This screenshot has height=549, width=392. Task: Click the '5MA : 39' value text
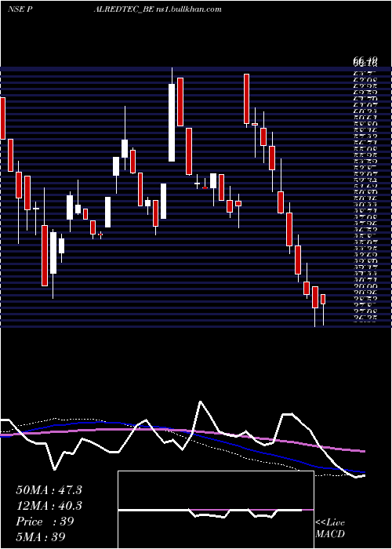pos(41,537)
